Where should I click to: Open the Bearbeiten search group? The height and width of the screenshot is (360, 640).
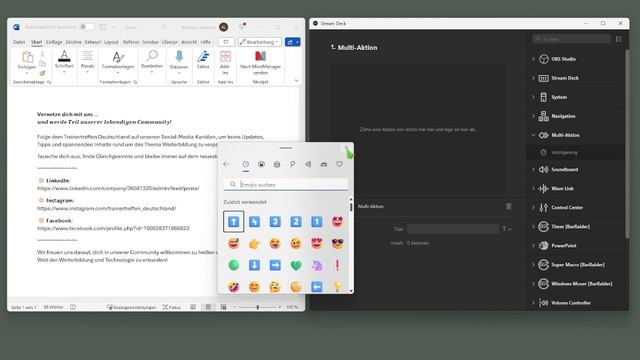[152, 62]
